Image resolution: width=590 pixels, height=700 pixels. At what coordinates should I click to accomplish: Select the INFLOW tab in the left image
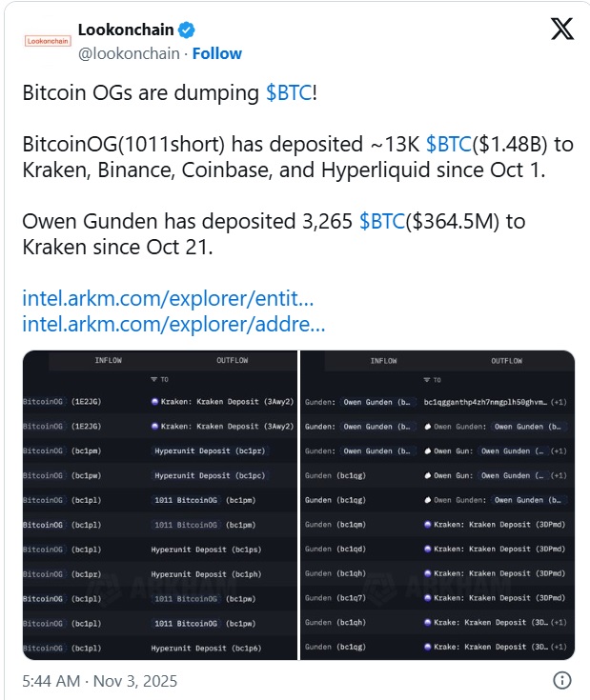(x=108, y=361)
